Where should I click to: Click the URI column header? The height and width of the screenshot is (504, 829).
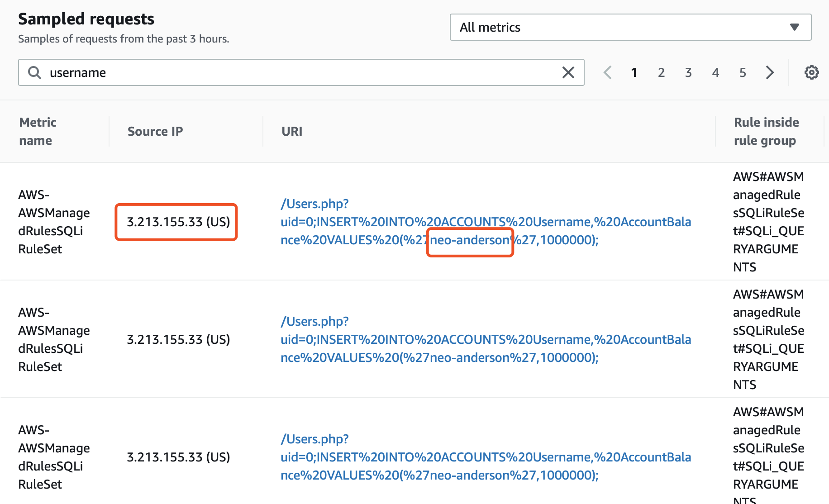(x=292, y=131)
